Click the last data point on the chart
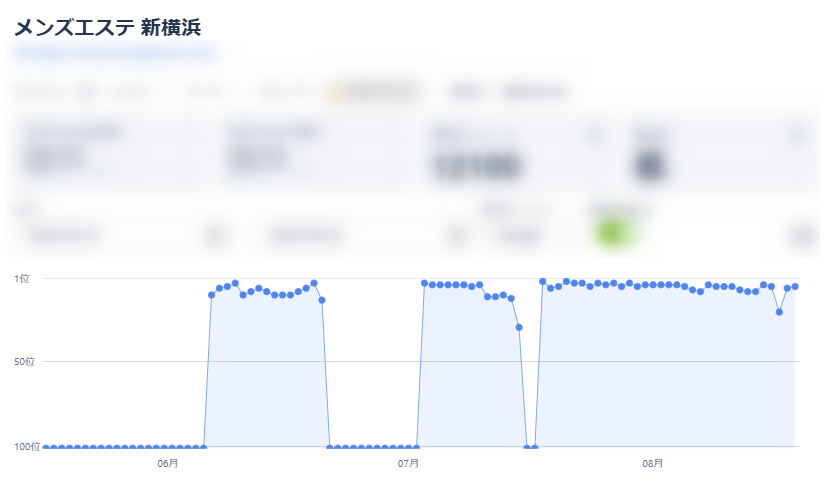 tap(795, 287)
